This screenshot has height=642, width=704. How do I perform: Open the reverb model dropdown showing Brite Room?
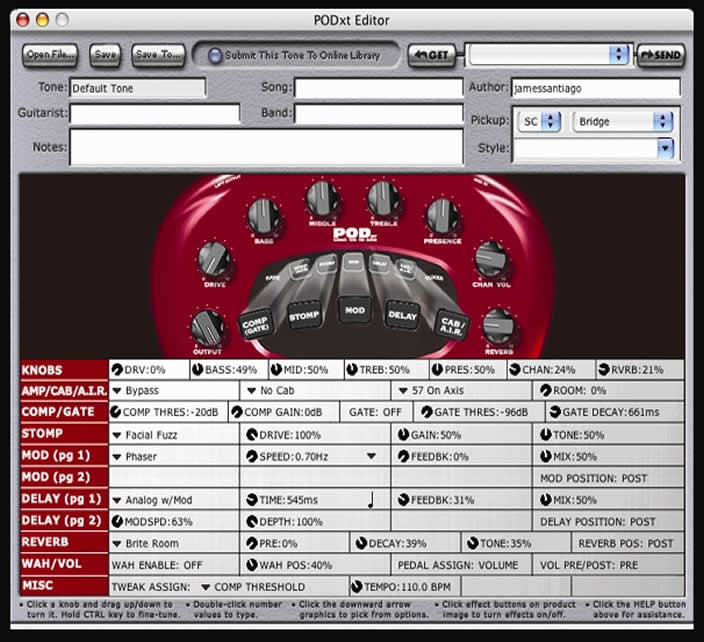(x=117, y=543)
